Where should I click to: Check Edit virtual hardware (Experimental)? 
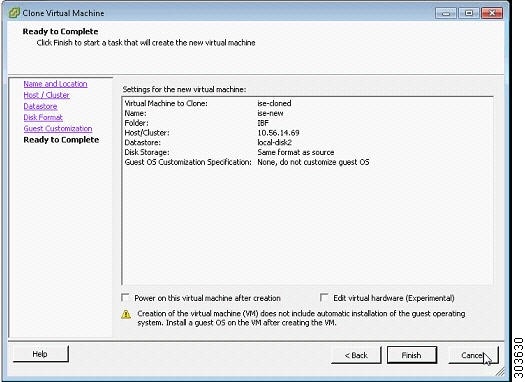[x=324, y=297]
